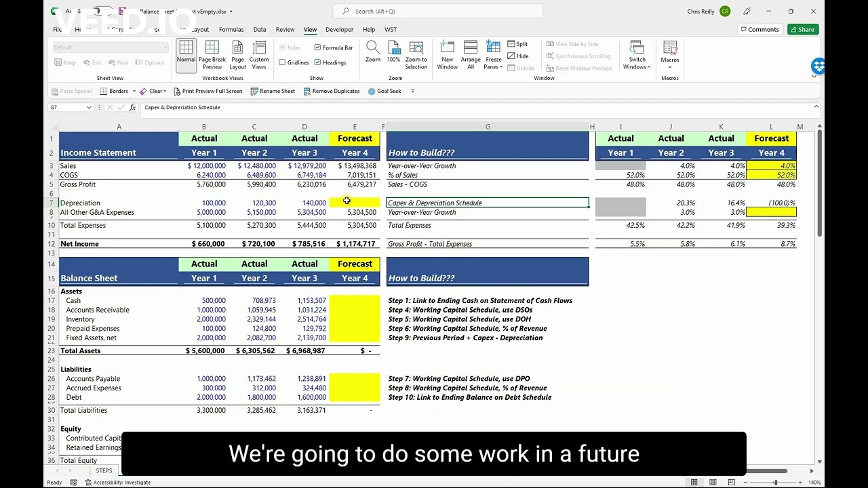Click Remove Duplicates shortcut
The width and height of the screenshot is (868, 488).
coord(331,91)
